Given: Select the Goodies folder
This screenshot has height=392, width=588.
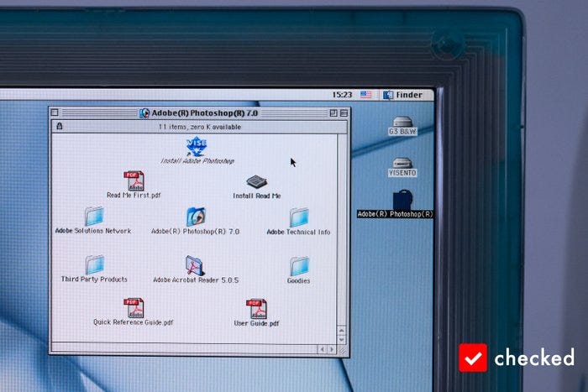Looking at the screenshot, I should (x=299, y=266).
